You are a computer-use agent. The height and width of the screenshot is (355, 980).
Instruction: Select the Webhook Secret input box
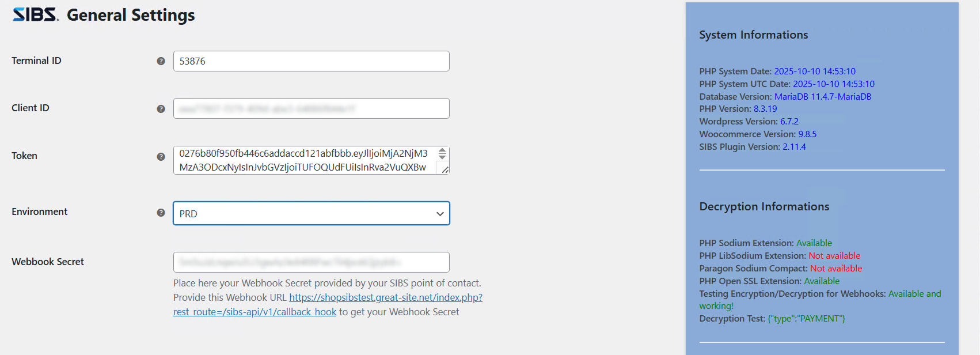(311, 262)
